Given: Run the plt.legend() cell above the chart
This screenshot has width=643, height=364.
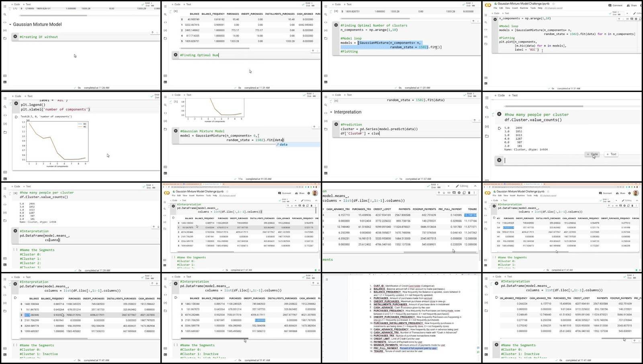Looking at the screenshot, I should tap(16, 103).
